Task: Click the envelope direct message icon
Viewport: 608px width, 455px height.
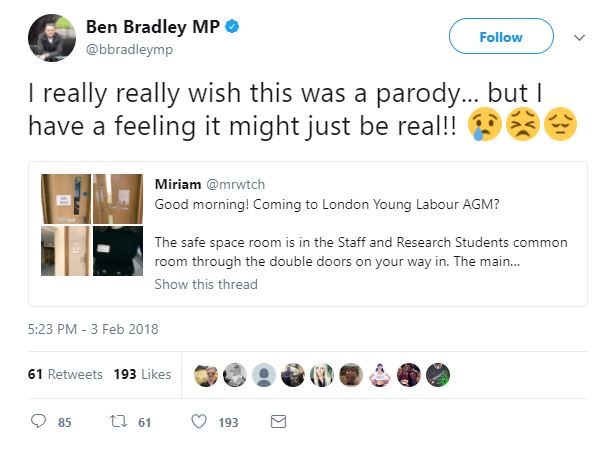Action: (x=279, y=422)
